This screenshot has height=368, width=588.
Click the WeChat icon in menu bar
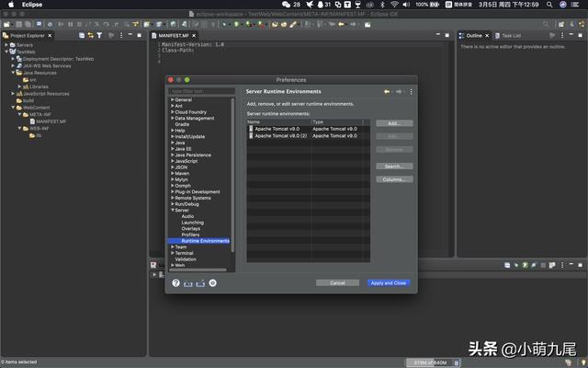tap(286, 5)
